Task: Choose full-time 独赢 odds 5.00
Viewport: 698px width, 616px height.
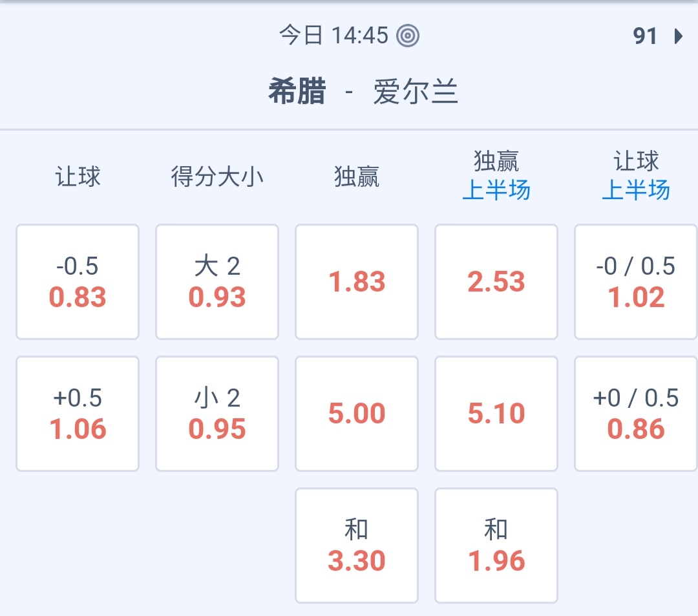Action: 357,414
